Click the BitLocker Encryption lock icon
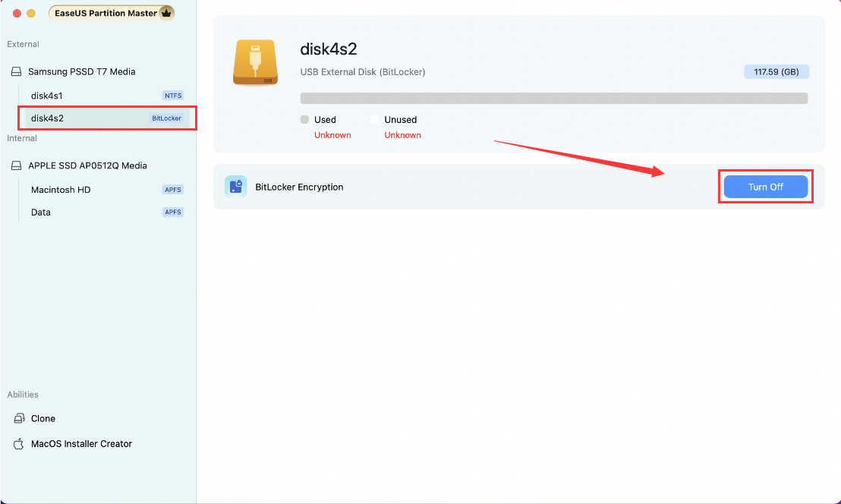 [x=236, y=187]
